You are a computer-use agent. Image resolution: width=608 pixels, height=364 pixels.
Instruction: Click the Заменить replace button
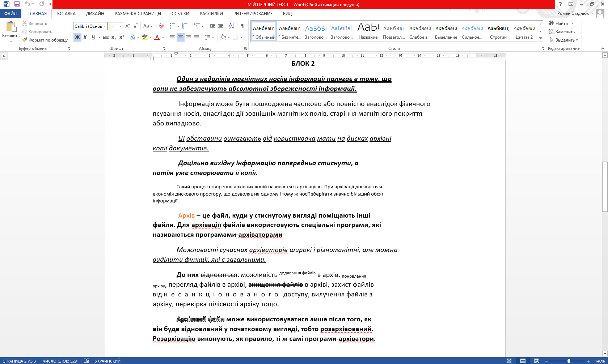562,31
